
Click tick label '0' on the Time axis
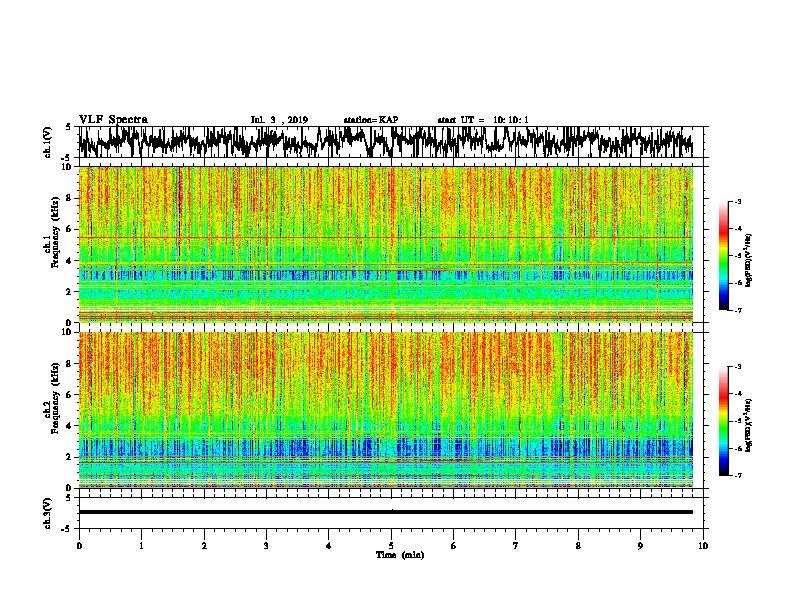pos(79,545)
